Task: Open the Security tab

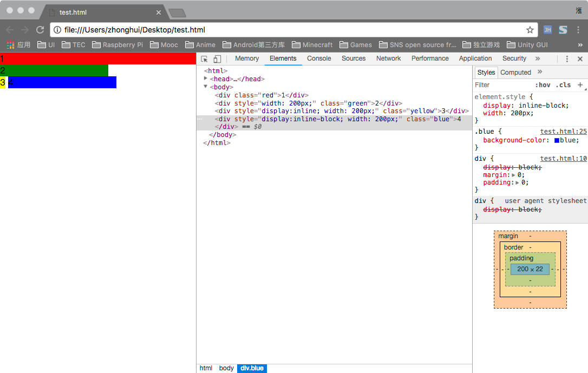Action: click(514, 58)
